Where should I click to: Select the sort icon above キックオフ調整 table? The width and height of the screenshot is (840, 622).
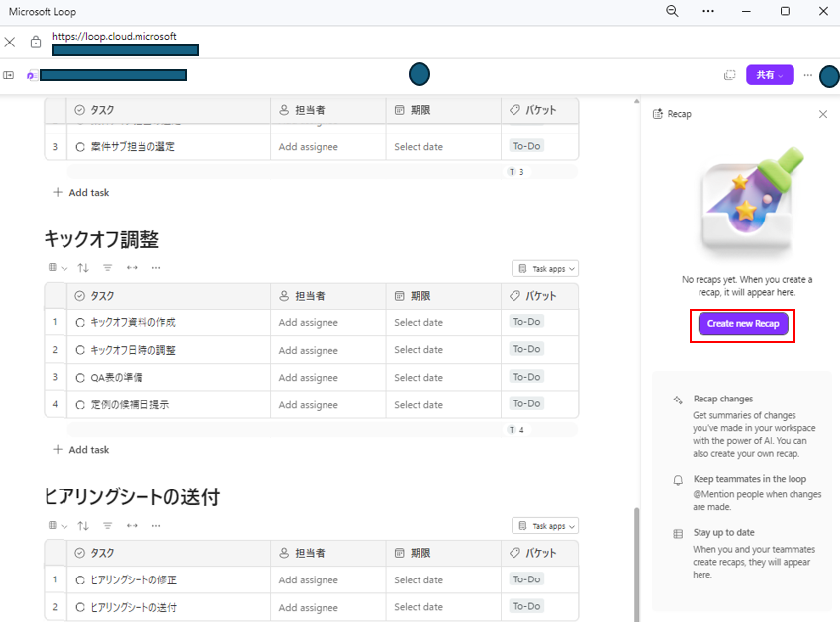click(x=83, y=267)
